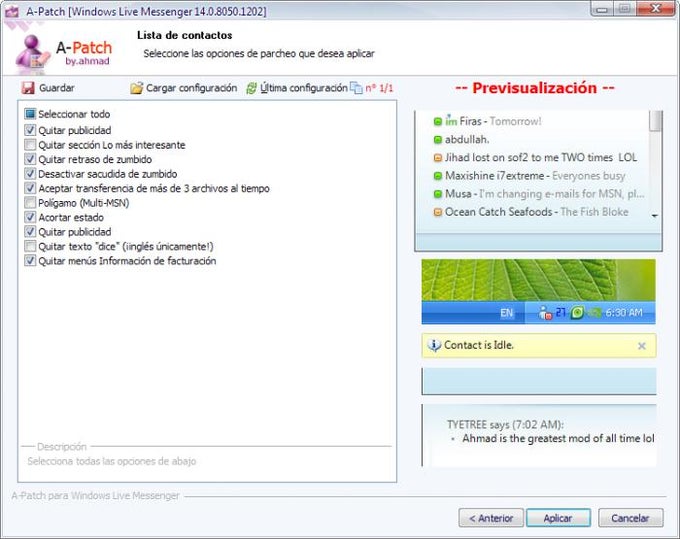The image size is (680, 539).
Task: Click the copy pages icon beside nº 1/1
Action: (356, 88)
